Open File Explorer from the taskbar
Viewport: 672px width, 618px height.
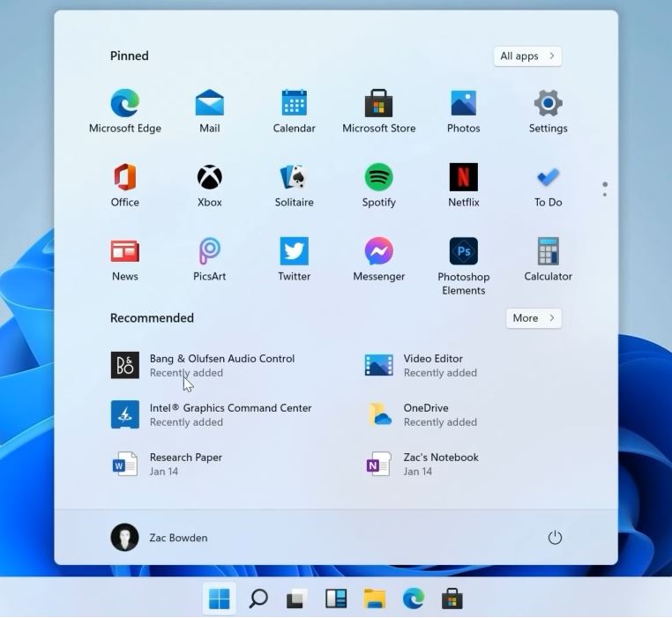pos(375,599)
